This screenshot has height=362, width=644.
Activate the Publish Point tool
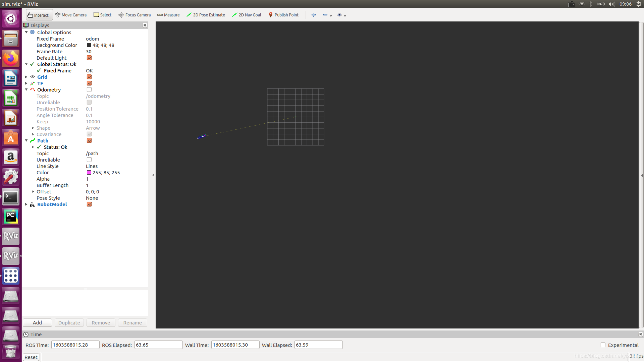[283, 15]
